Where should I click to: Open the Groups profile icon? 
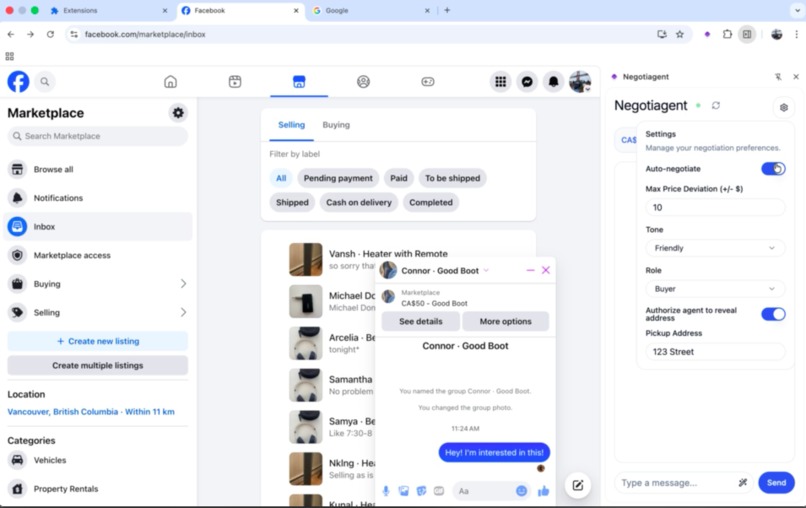363,82
